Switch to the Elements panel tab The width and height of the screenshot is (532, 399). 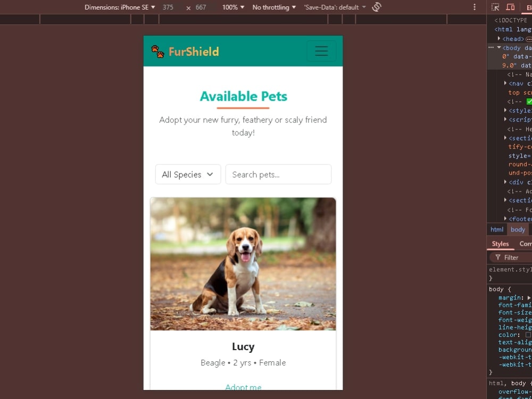pyautogui.click(x=528, y=7)
